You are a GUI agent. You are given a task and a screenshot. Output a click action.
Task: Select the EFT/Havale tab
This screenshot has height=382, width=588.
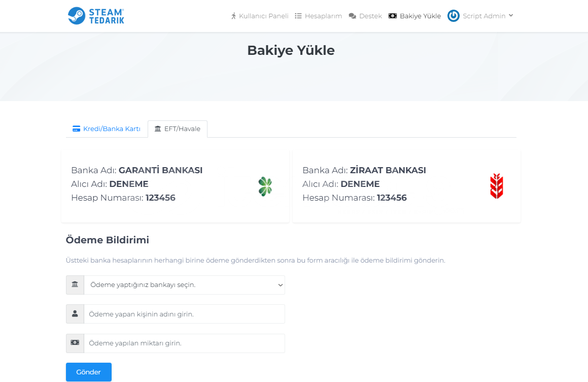178,129
